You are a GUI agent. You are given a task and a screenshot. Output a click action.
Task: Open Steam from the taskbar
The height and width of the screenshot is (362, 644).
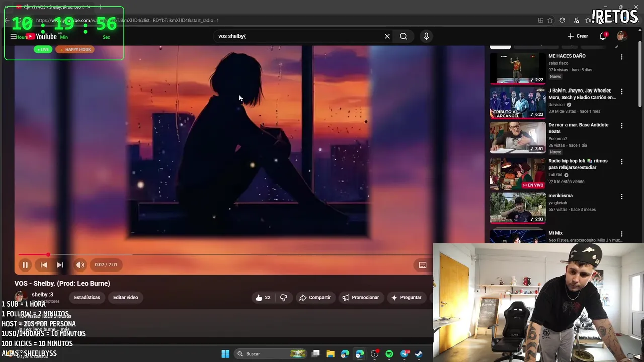pos(419,354)
